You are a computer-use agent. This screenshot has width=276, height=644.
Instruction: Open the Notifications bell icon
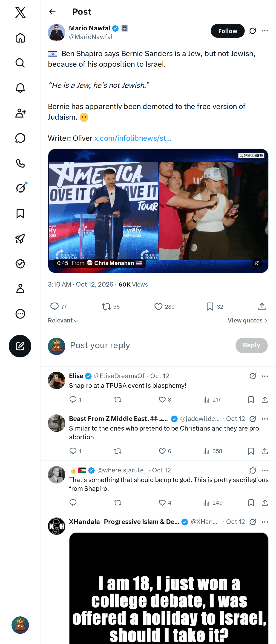pyautogui.click(x=20, y=88)
